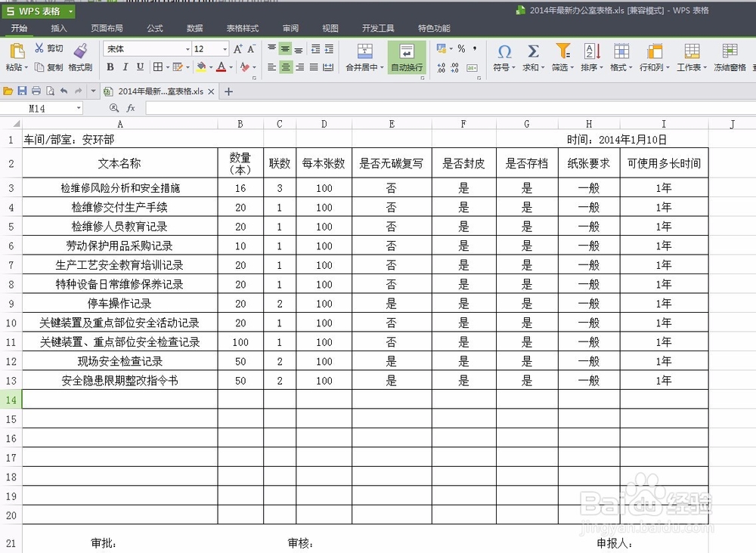Click the AutoSum (求和) sigma icon
This screenshot has height=553, width=756.
tap(533, 51)
